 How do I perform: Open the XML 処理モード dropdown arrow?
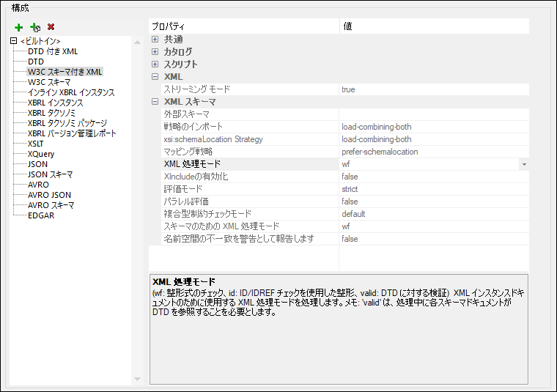point(523,164)
